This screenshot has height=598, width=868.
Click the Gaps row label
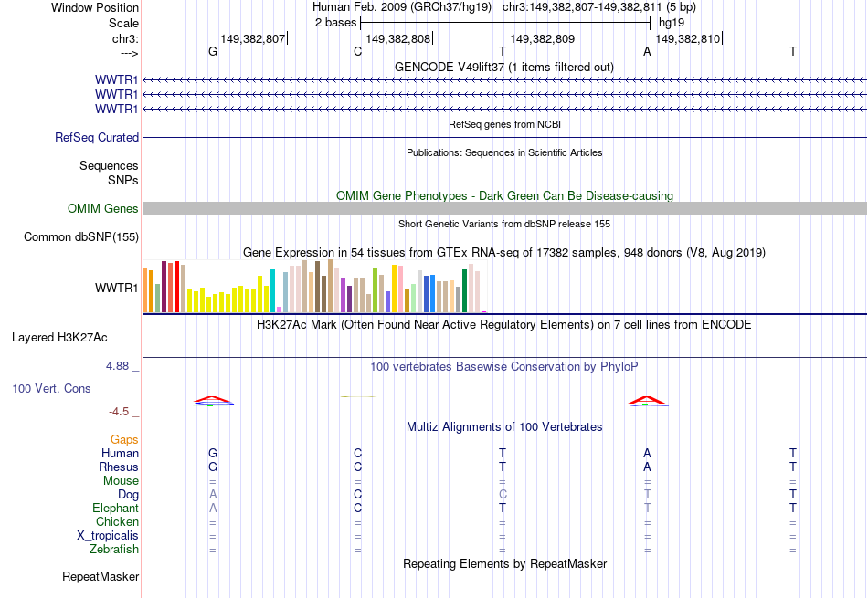click(x=124, y=439)
